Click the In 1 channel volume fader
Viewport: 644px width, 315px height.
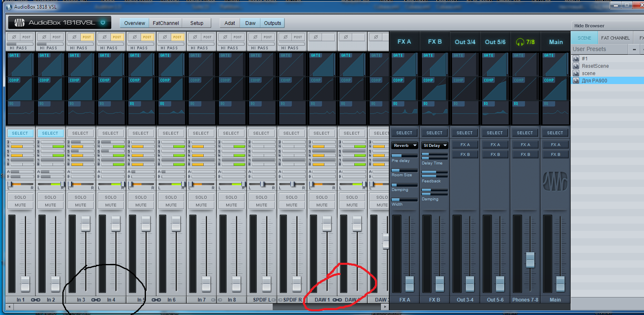point(25,284)
